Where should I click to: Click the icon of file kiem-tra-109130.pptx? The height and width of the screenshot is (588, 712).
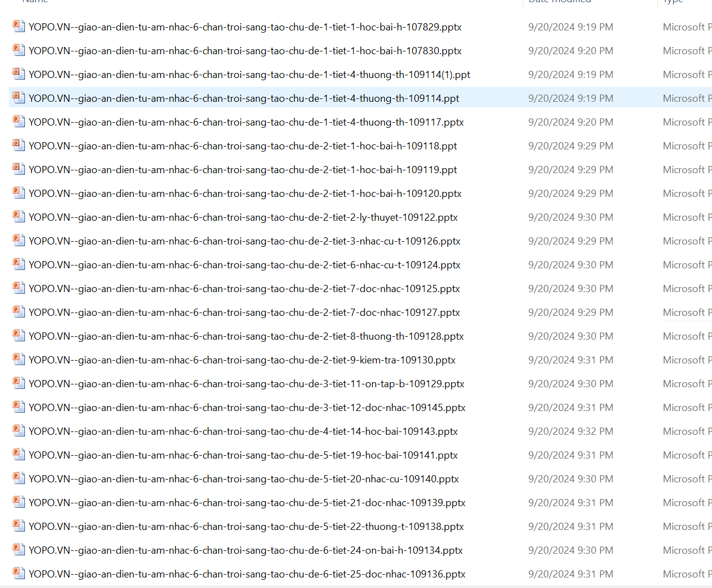click(x=19, y=360)
